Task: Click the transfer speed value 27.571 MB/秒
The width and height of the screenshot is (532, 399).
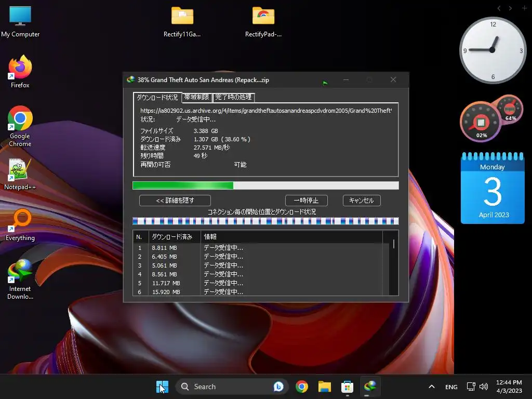Action: coord(211,148)
